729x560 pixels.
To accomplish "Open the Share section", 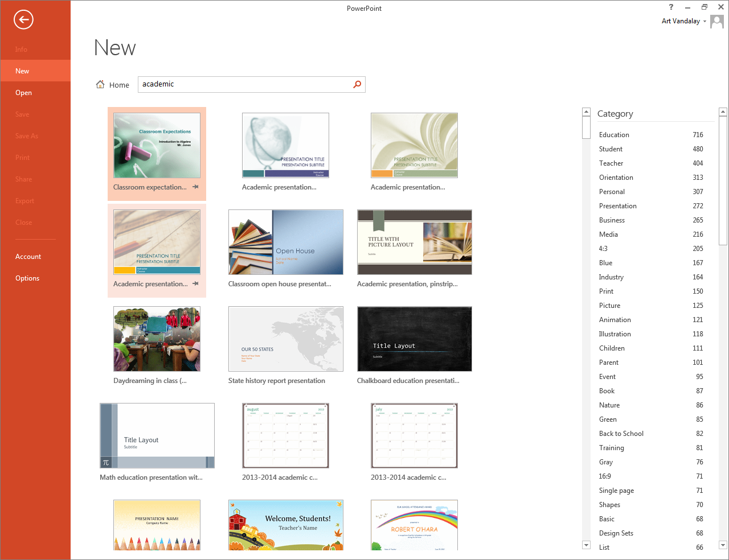I will [x=35, y=179].
